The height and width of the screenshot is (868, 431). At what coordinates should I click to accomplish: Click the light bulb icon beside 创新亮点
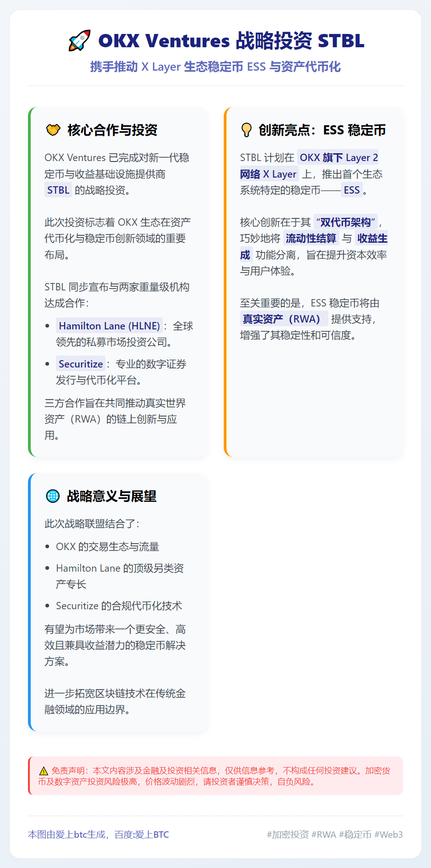click(246, 130)
